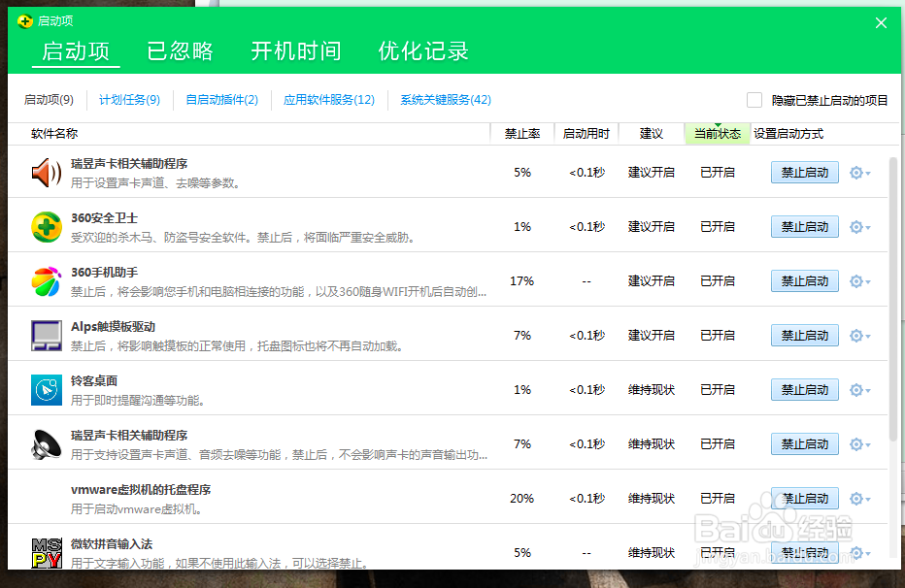Expand settings gear for 铃客桌面

pos(856,389)
